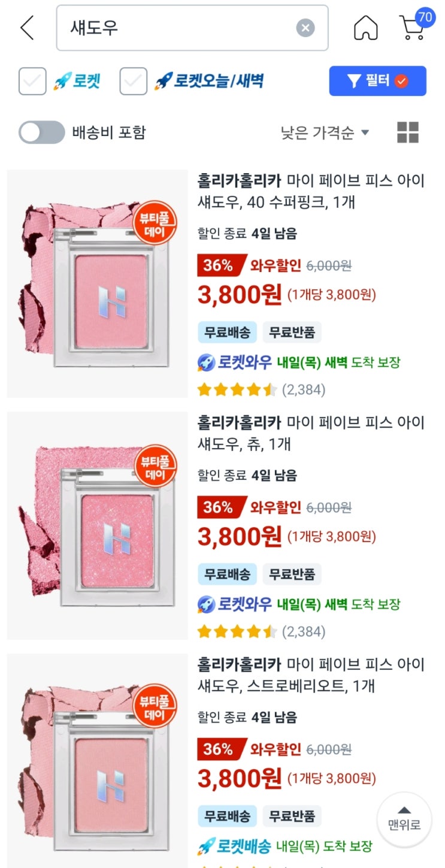
Task: Select the 츄 eyeshadow product image
Action: pos(98,526)
